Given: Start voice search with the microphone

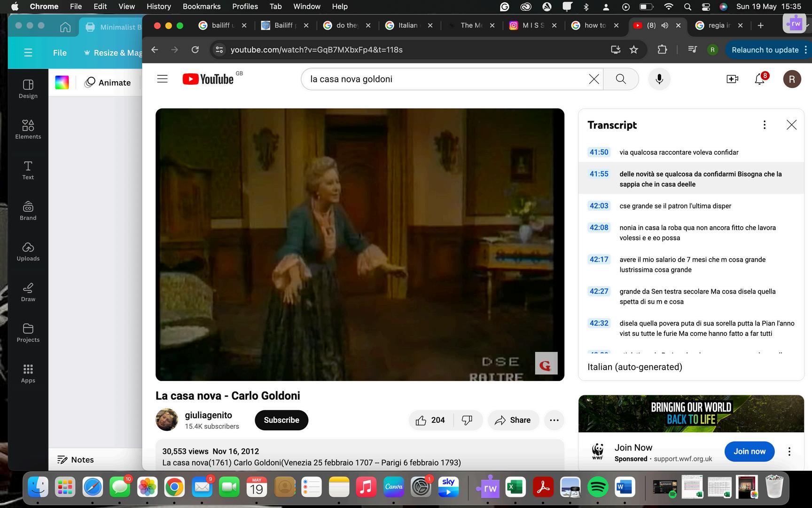Looking at the screenshot, I should [659, 79].
